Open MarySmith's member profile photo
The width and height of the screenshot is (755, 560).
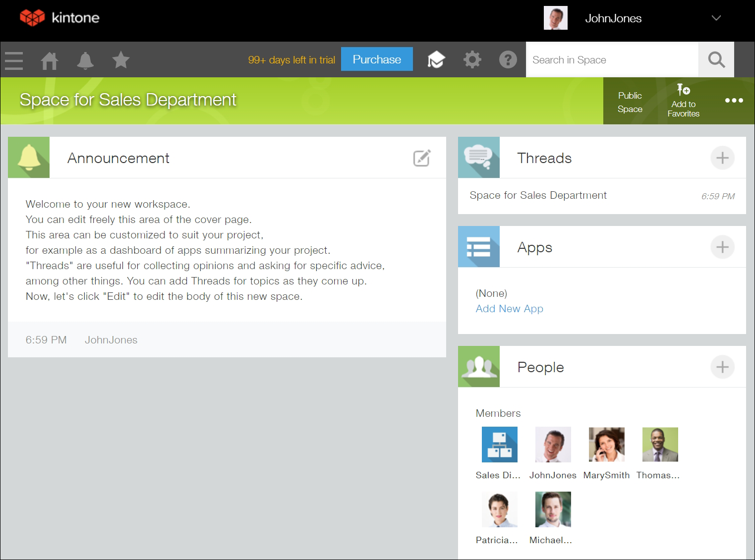point(606,444)
